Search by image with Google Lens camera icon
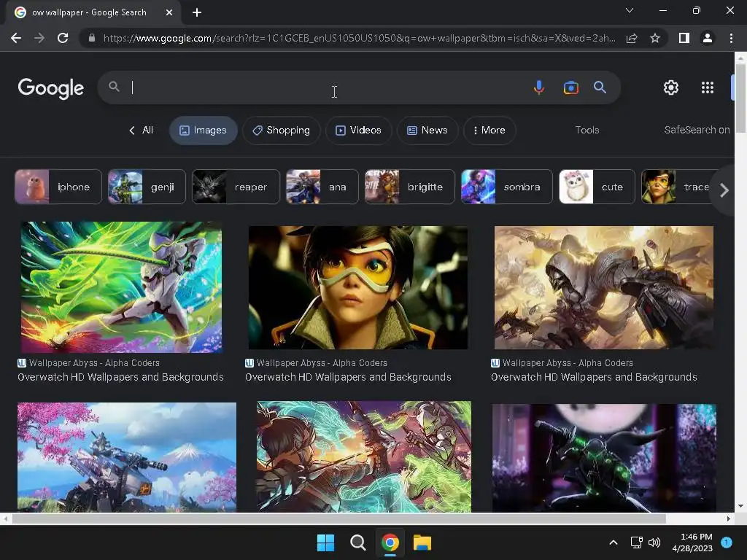Viewport: 747px width, 560px height. coord(570,87)
